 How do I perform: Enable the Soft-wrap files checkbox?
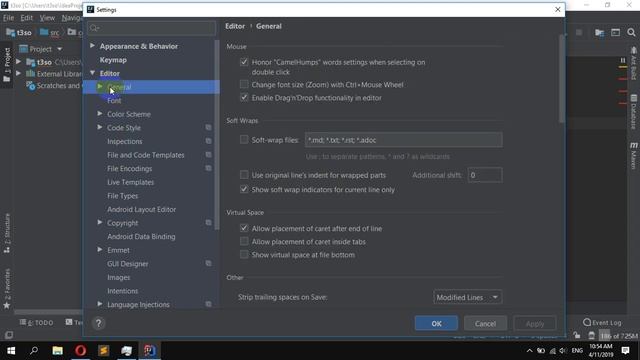pyautogui.click(x=244, y=140)
